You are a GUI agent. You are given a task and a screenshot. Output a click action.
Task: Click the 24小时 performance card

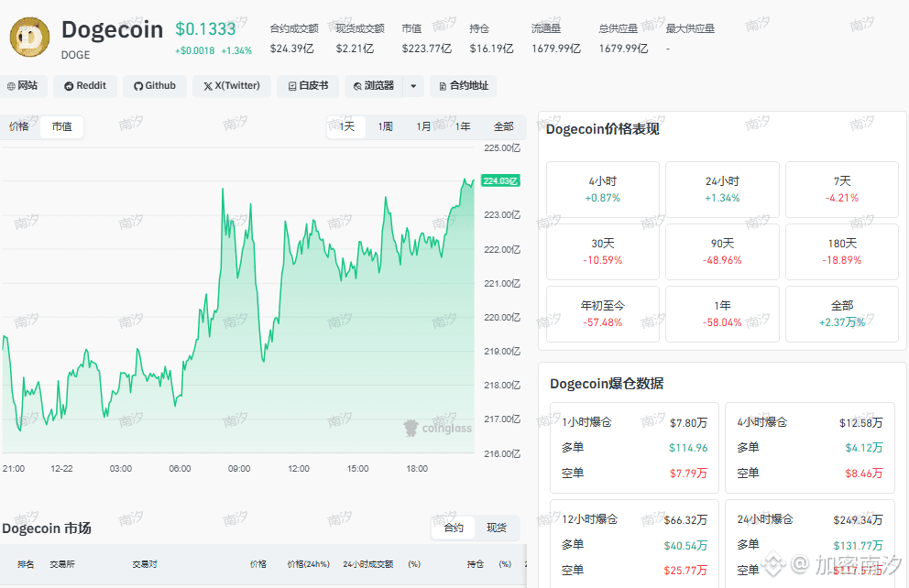point(722,190)
